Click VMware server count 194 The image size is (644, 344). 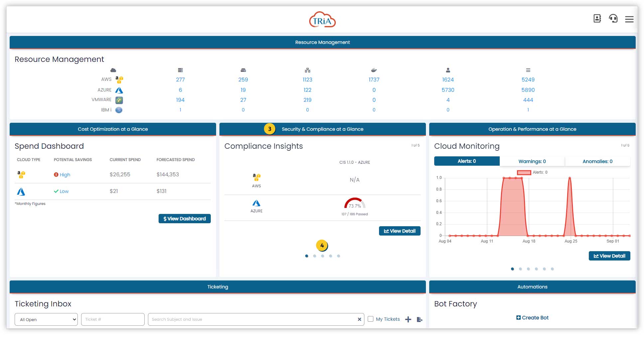point(180,100)
